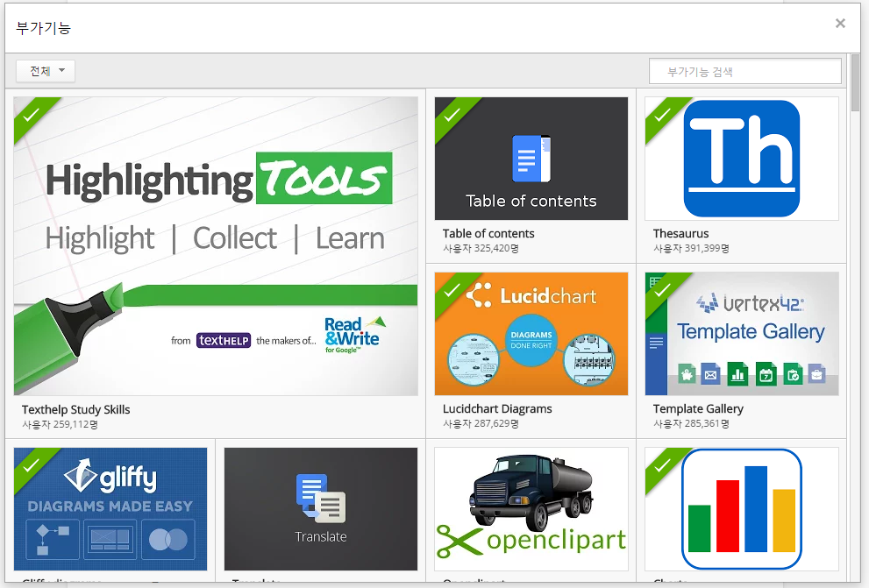This screenshot has width=869, height=588.
Task: Click the DIAGRAMS DONE RIGHT circle
Action: pos(531,341)
